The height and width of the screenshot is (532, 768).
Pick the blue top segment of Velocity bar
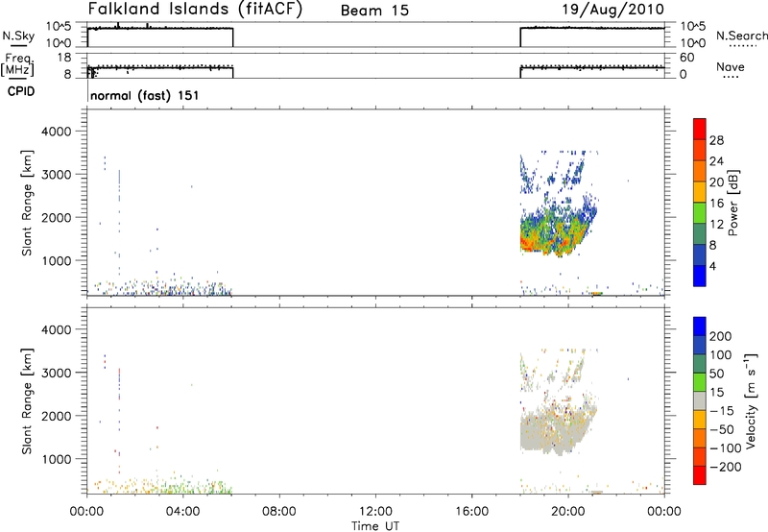click(x=700, y=326)
